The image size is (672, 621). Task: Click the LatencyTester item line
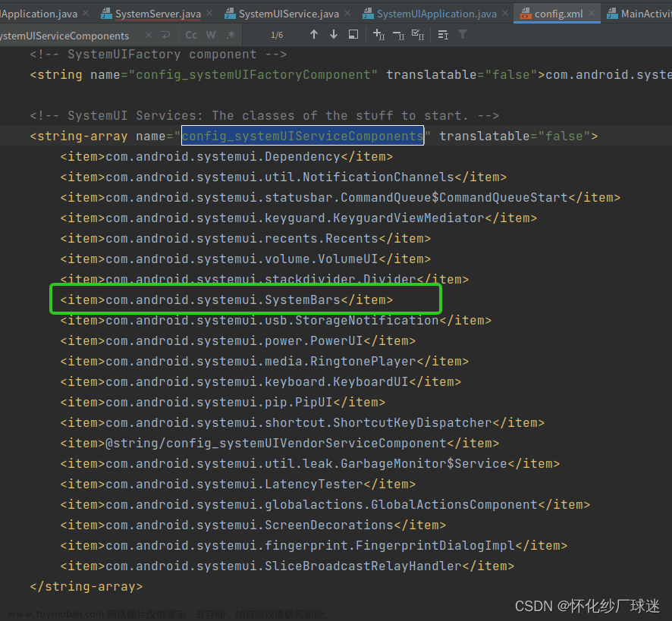coord(238,485)
